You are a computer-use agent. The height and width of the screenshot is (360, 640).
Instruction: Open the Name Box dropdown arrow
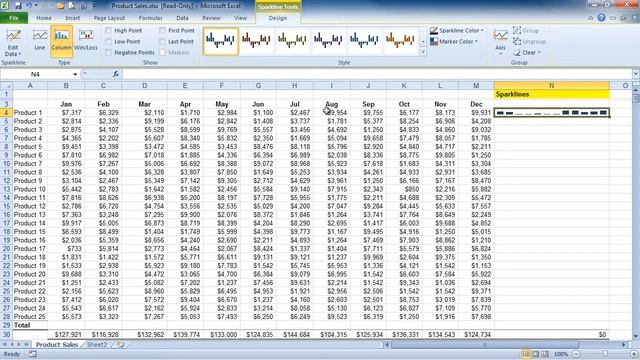coord(75,74)
